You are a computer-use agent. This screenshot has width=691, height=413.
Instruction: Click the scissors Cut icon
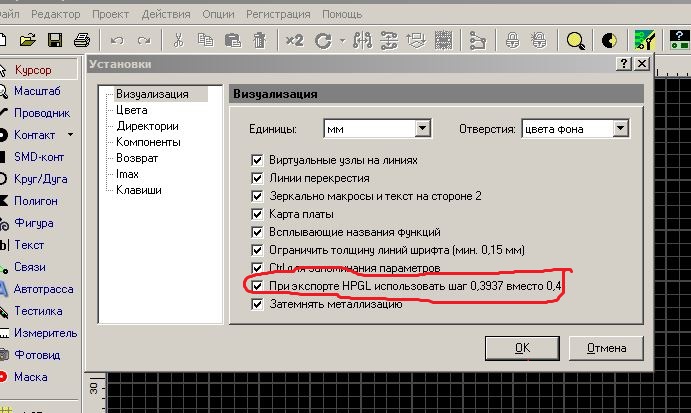(x=178, y=41)
